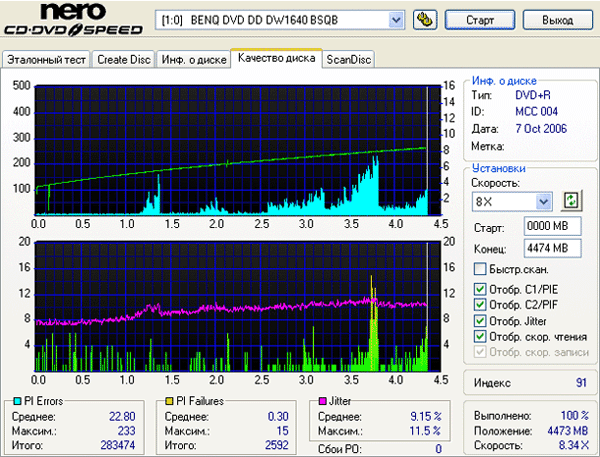Click the drive options icon beside drive selector
600x457 pixels.
[x=424, y=19]
